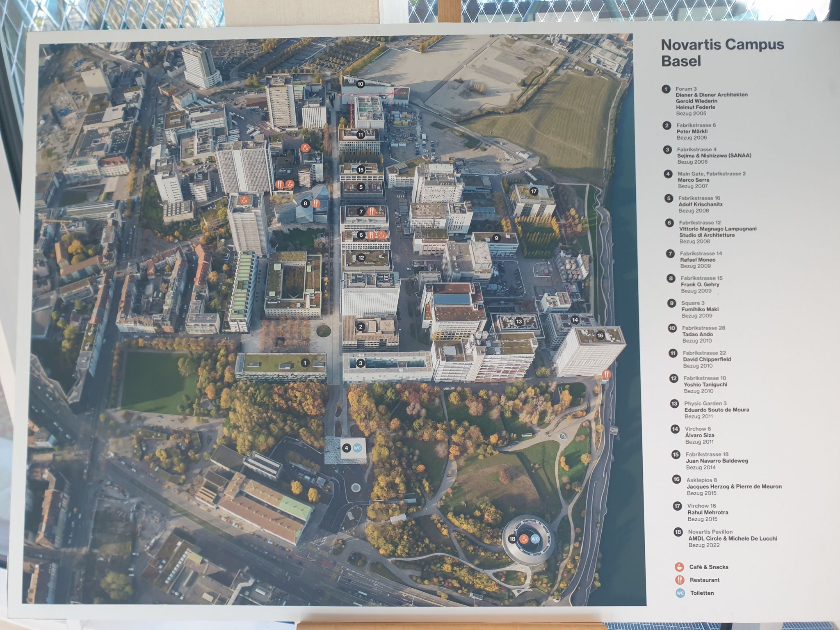Select marker 18 on Novartis Pavillon
Viewport: 840px width, 630px height.
click(512, 539)
